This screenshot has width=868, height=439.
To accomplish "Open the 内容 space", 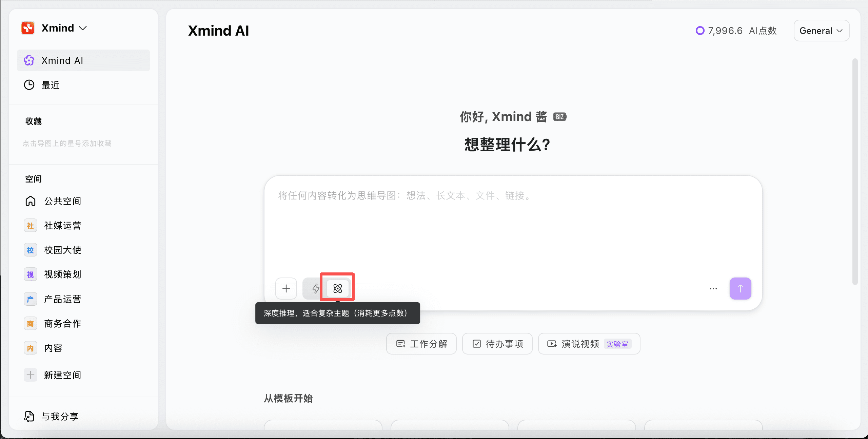I will (x=83, y=348).
